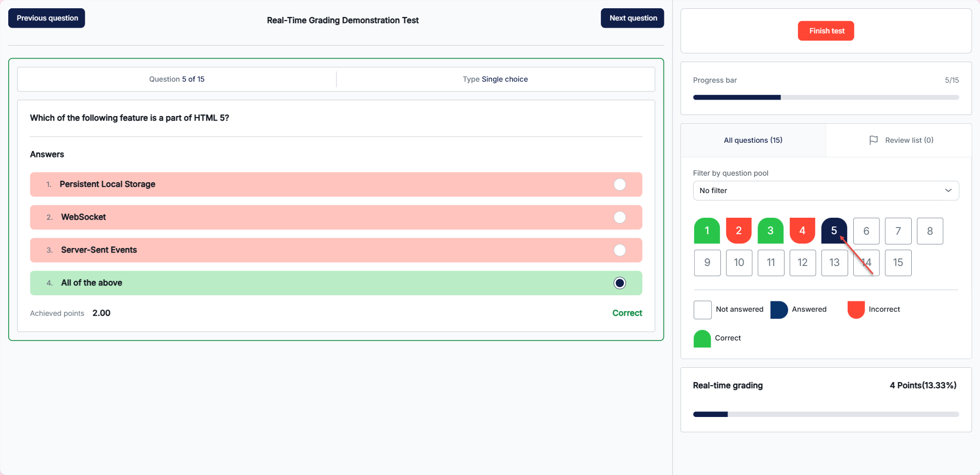Expand the question pool filter dropdown

[x=825, y=191]
